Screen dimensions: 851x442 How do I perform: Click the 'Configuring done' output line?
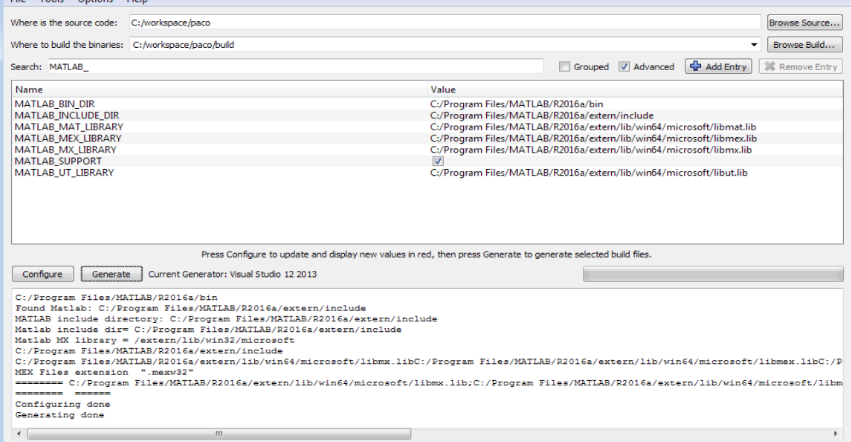click(62, 404)
